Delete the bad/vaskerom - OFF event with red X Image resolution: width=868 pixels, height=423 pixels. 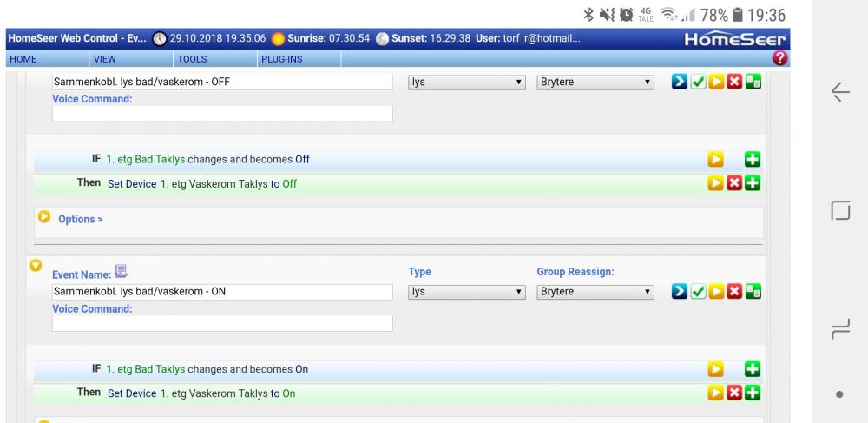(x=734, y=82)
